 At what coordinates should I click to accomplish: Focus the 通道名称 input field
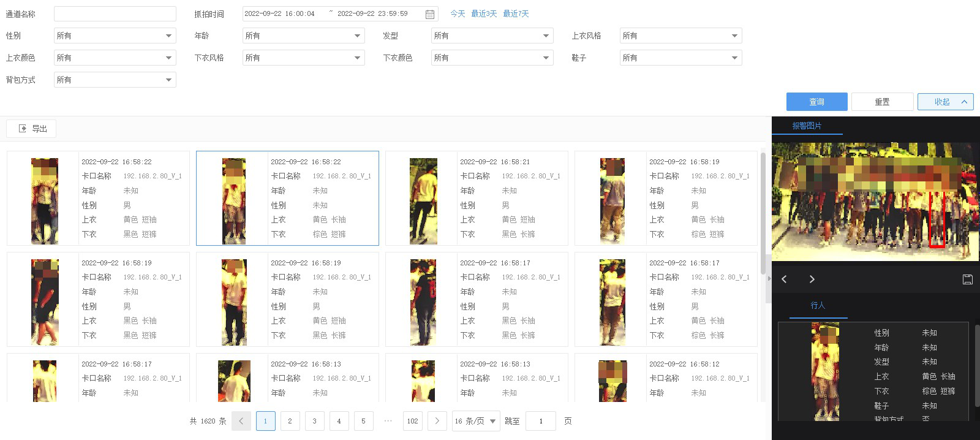(115, 13)
